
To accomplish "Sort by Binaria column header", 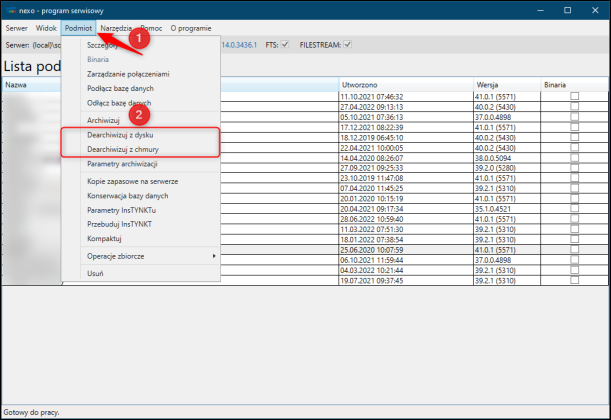I will (x=574, y=85).
